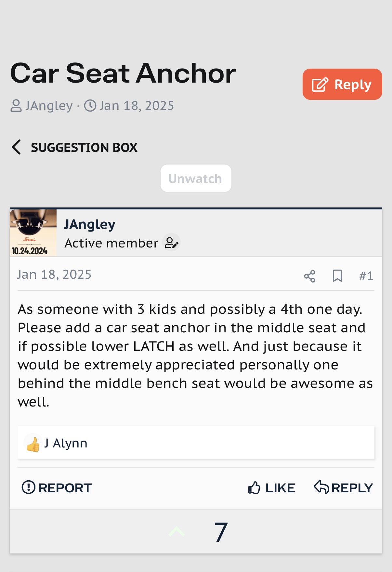Like the post
The image size is (392, 572).
pos(271,488)
